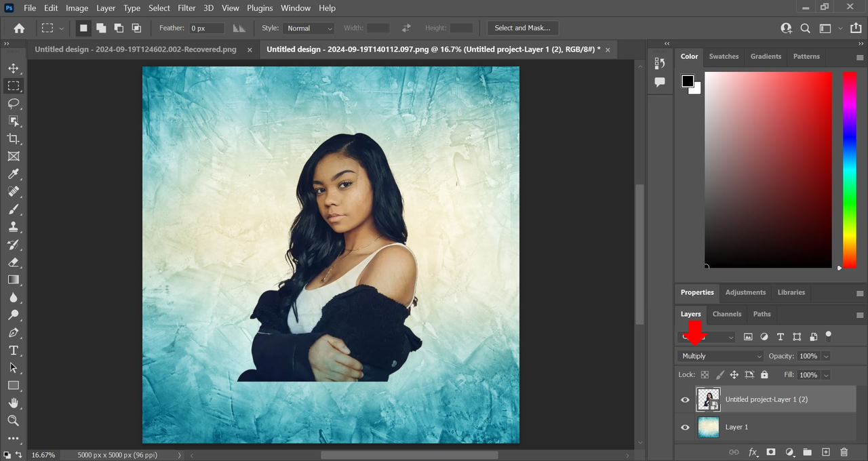Toggle Lock position icon
This screenshot has width=868, height=461.
click(734, 374)
